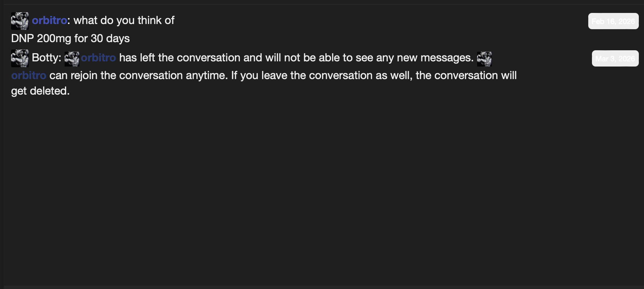Open orbitro's profile from the first message username
Viewport: 644px width, 289px height.
48,21
